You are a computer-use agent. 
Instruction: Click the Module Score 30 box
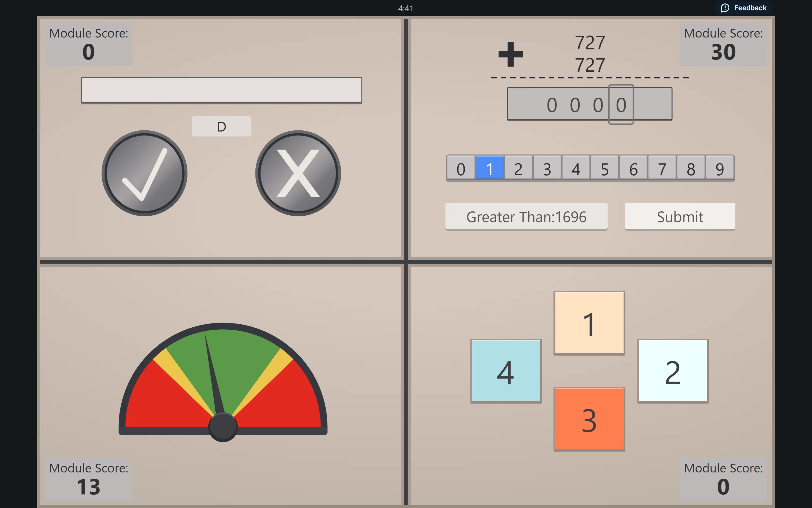click(723, 45)
